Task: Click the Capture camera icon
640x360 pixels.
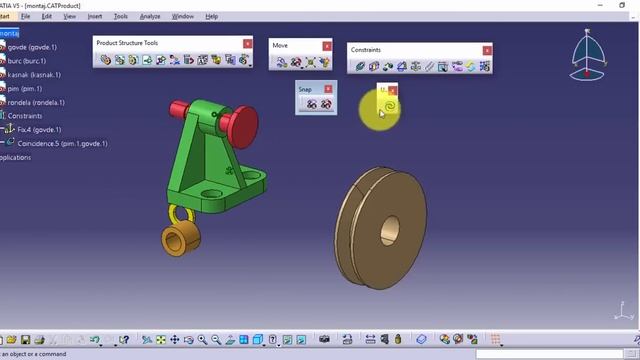Action: (x=324, y=339)
